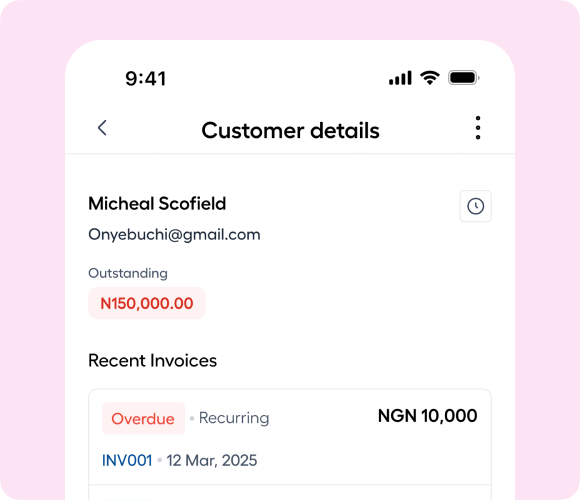The image size is (580, 500).
Task: Select the Customer details page title
Action: [290, 131]
